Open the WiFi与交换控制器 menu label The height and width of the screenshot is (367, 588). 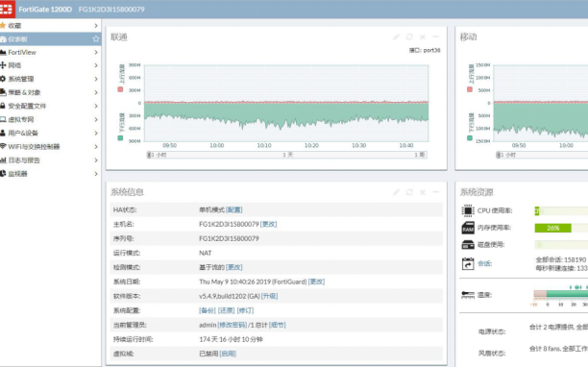click(x=35, y=146)
